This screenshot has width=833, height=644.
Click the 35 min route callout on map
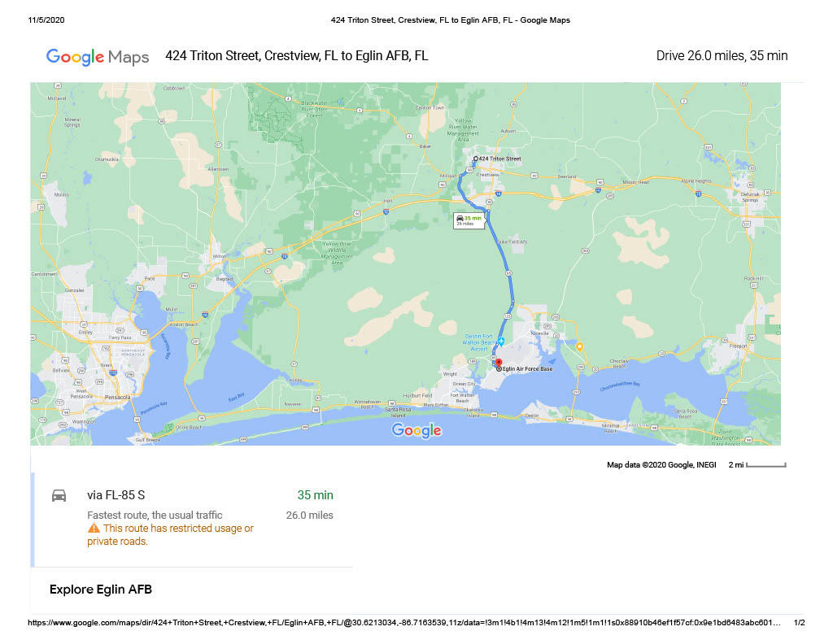pos(469,220)
